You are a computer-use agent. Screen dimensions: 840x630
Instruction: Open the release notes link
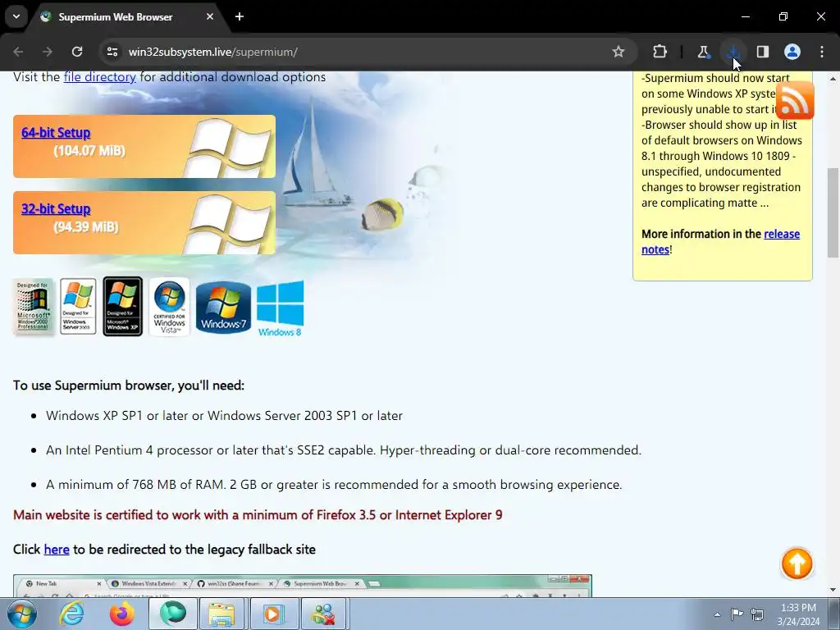coord(720,242)
